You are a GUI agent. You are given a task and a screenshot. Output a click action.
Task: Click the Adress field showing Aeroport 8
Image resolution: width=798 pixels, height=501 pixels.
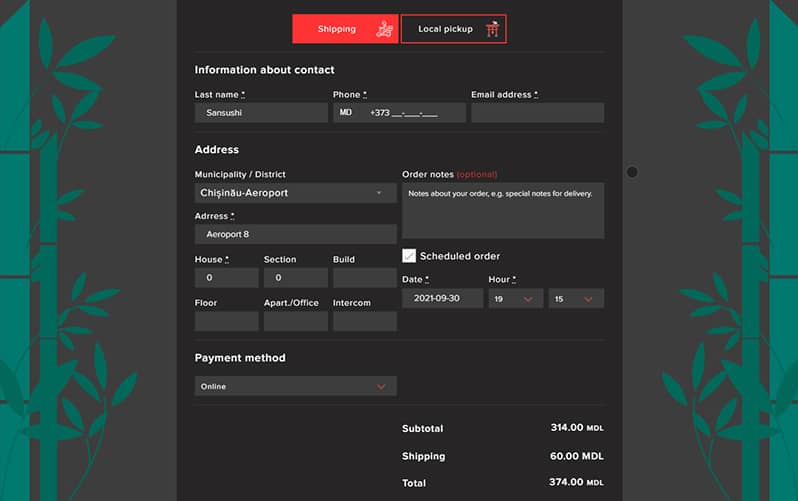296,234
